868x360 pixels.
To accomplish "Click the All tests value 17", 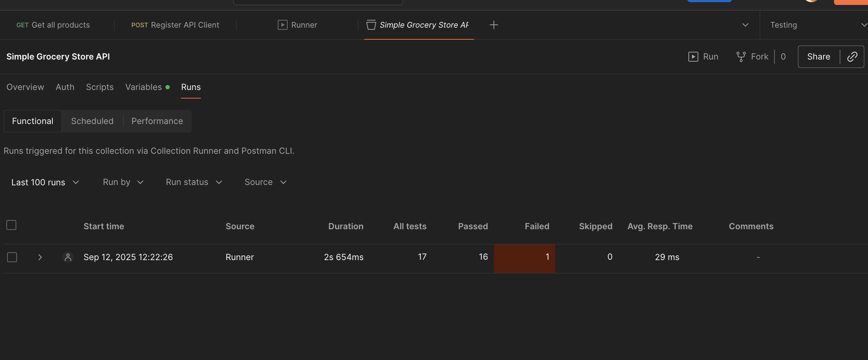I will 422,257.
